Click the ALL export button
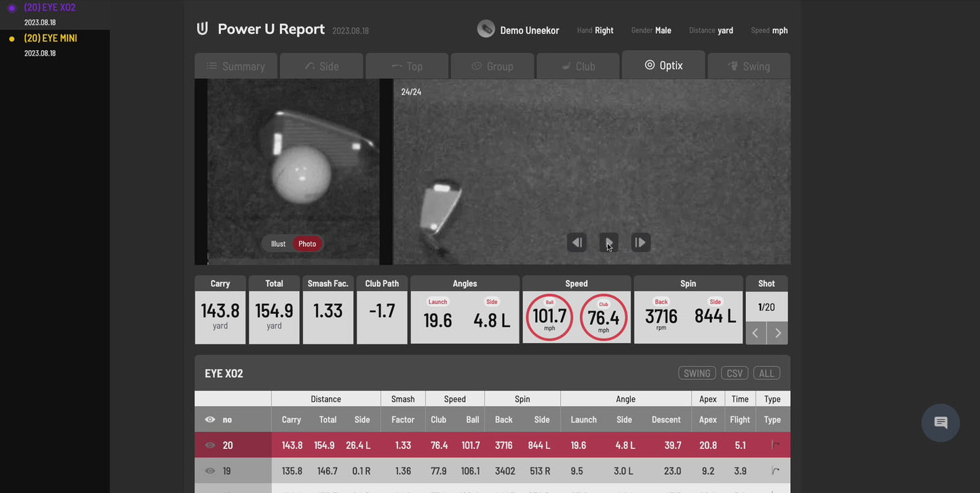Viewport: 980px width, 493px height. [x=766, y=372]
